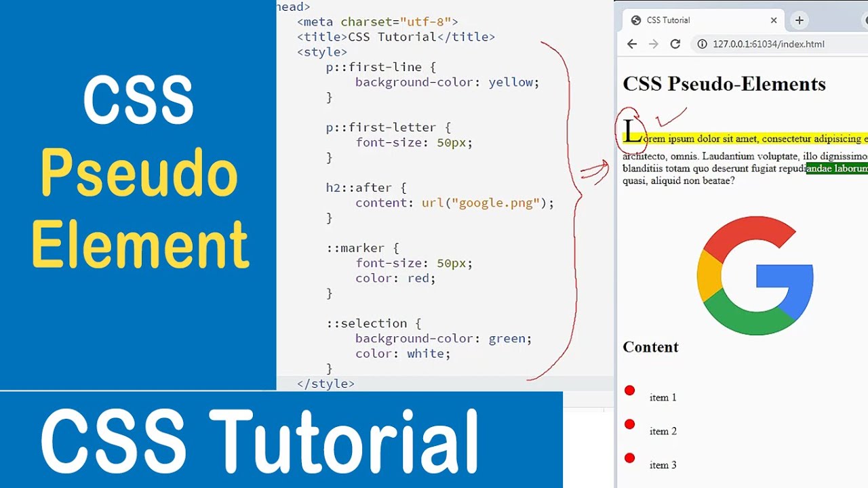Open a new browser tab with plus
Viewport: 868px width, 488px height.
(800, 20)
